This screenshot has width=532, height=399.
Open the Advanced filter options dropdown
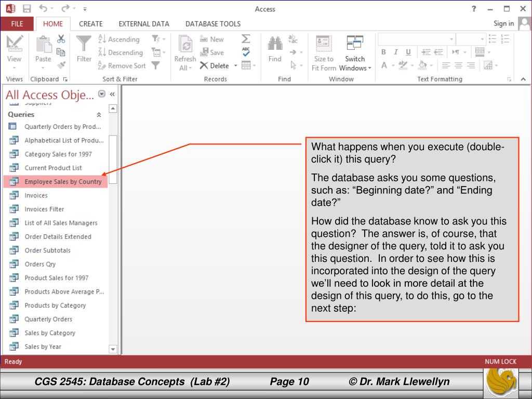click(x=158, y=52)
